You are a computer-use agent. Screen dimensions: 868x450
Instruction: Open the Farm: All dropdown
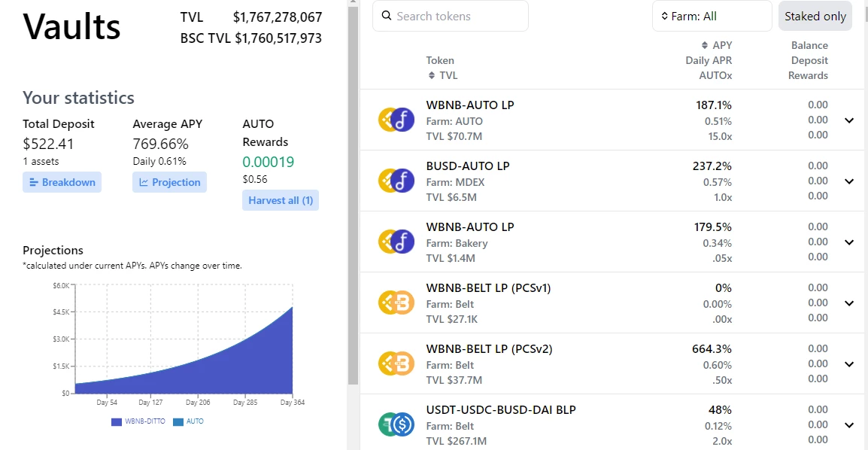coord(712,16)
